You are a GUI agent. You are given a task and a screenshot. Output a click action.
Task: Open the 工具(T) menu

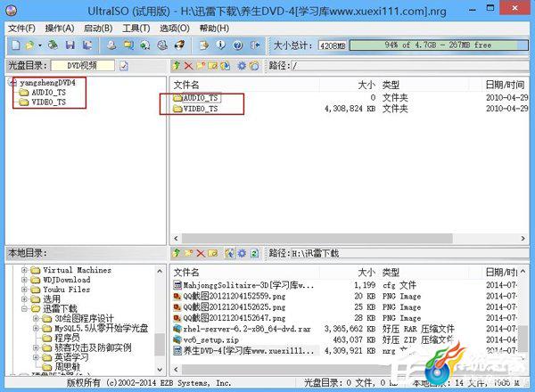pos(136,29)
